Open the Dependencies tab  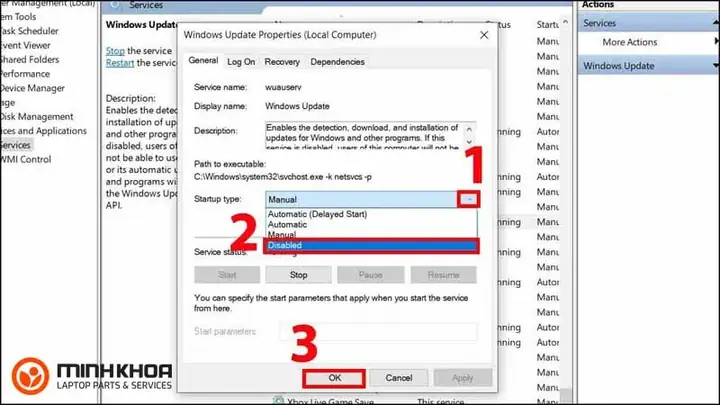[x=338, y=62]
